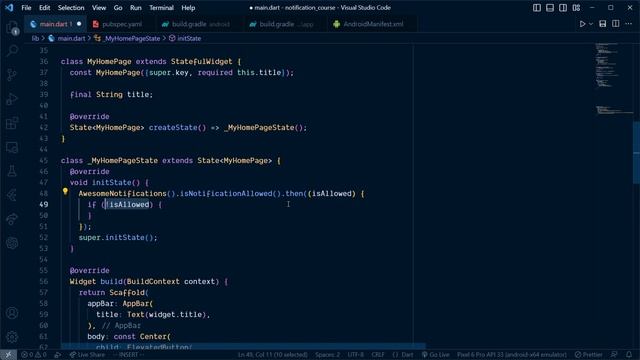Viewport: 640px width, 360px height.
Task: Click the vertical scrollbar thumb
Action: pyautogui.click(x=636, y=153)
